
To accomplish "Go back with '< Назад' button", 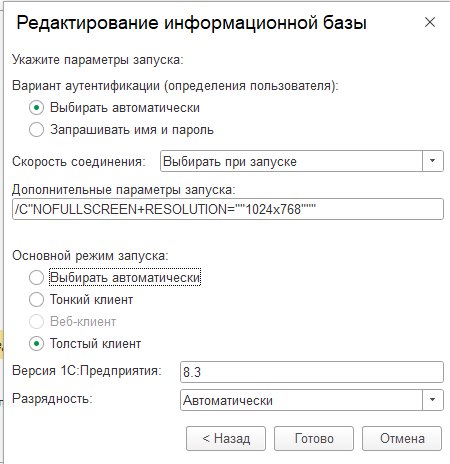I will [226, 438].
